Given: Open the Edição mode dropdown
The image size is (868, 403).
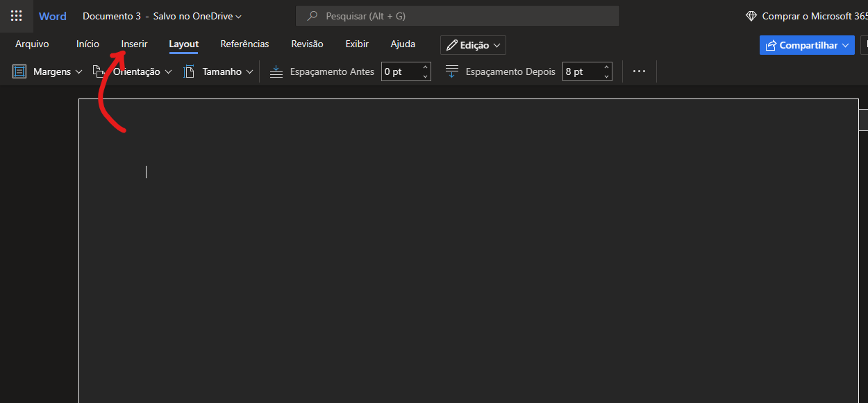Looking at the screenshot, I should tap(473, 45).
